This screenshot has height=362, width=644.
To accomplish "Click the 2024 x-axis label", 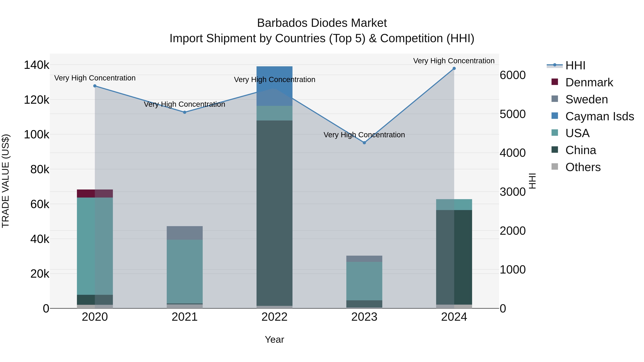I will 454,317.
